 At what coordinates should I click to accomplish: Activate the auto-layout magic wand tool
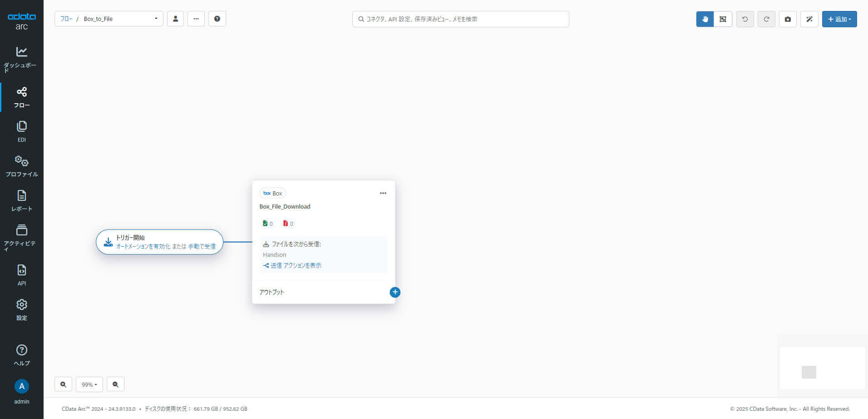tap(809, 19)
